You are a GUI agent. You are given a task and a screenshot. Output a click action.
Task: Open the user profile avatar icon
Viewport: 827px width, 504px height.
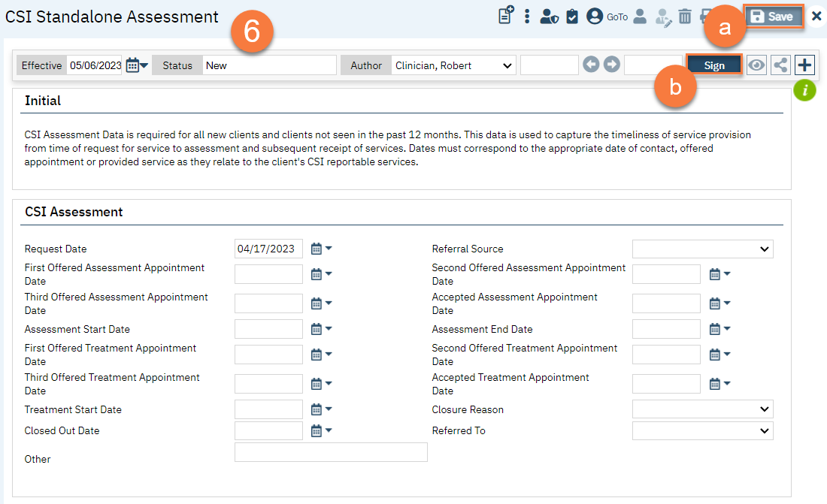[593, 16]
